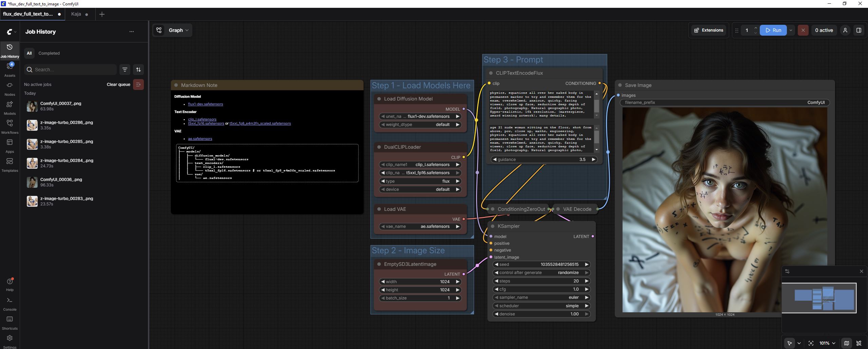Screen dimensions: 868x349
Task: Increase the batch count stepper
Action: coord(755,28)
